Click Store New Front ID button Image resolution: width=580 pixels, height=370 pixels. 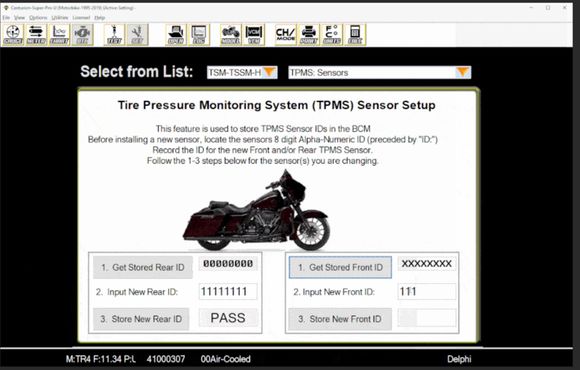340,319
